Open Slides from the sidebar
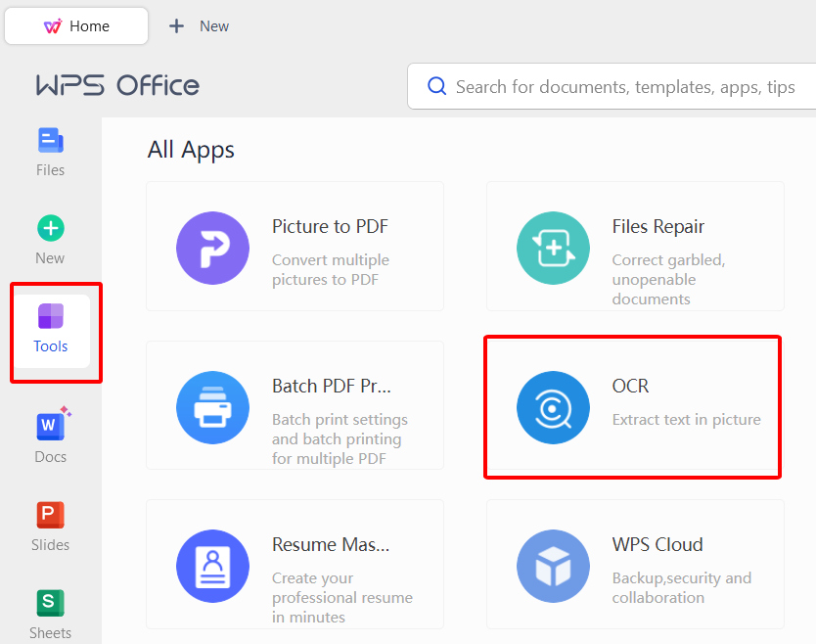This screenshot has height=644, width=816. (51, 515)
